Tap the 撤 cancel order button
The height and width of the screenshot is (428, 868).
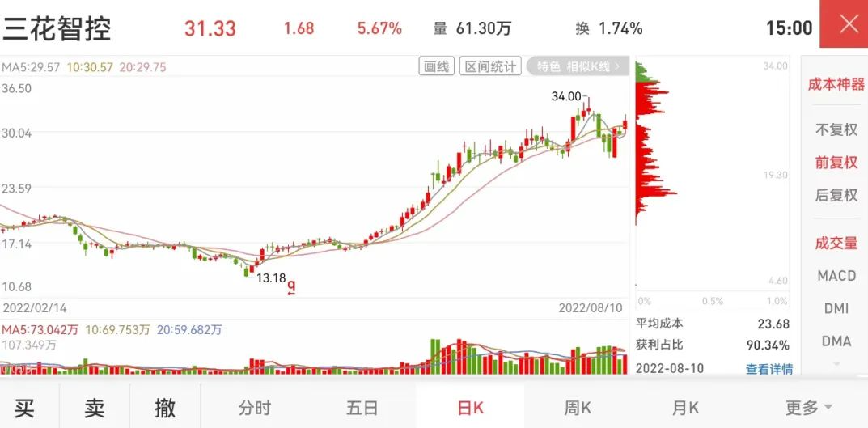(x=165, y=408)
